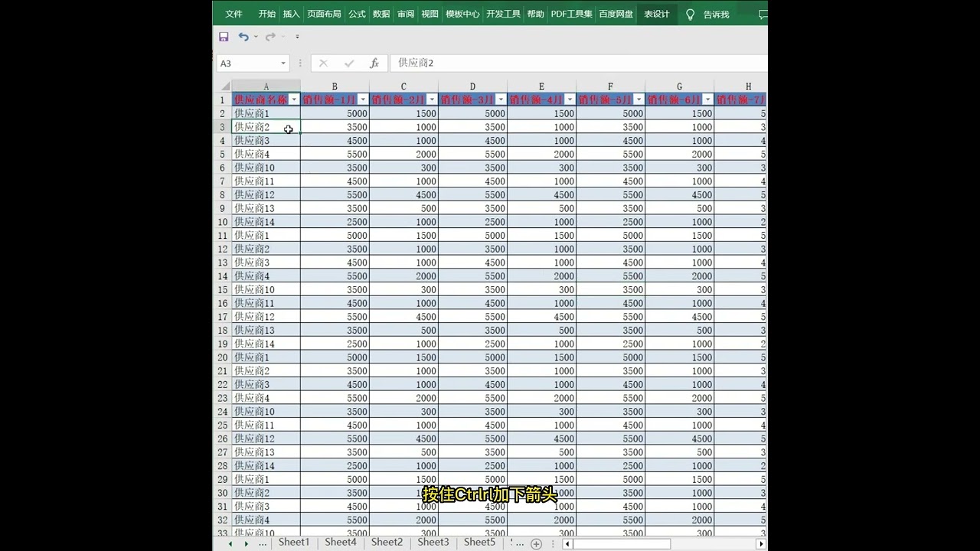Click the Insert Function fx icon
The height and width of the screenshot is (551, 980).
point(374,64)
